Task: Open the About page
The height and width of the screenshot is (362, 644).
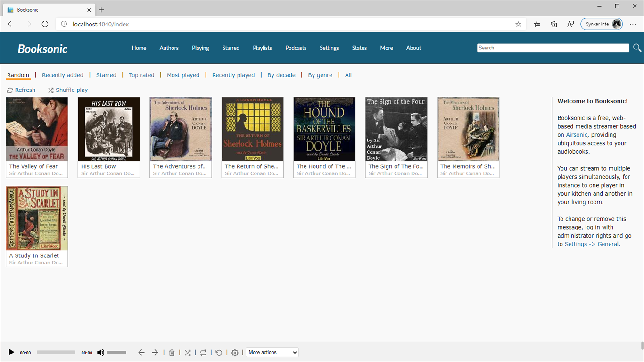Action: [413, 48]
